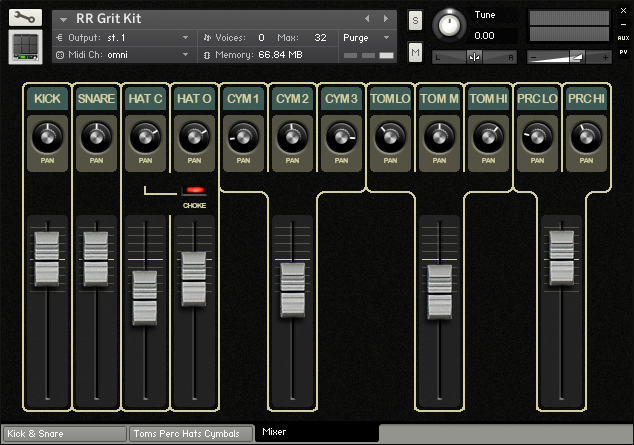The image size is (634, 445).
Task: Click the SNARE channel label
Action: click(96, 99)
